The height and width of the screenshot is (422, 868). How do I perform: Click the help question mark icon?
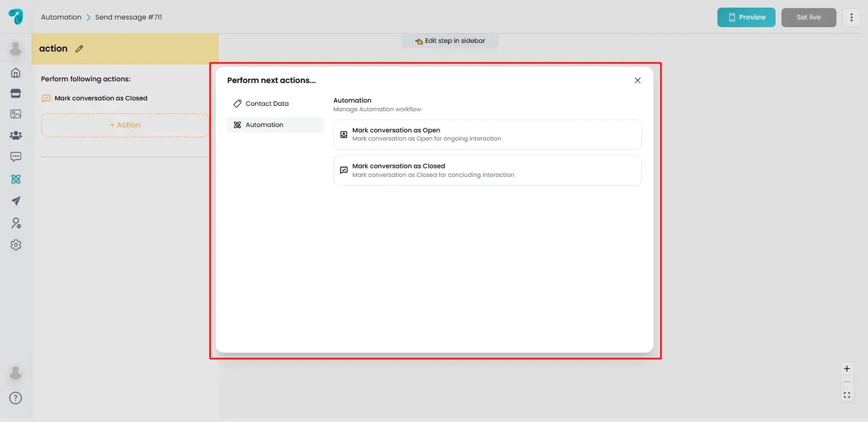click(16, 398)
